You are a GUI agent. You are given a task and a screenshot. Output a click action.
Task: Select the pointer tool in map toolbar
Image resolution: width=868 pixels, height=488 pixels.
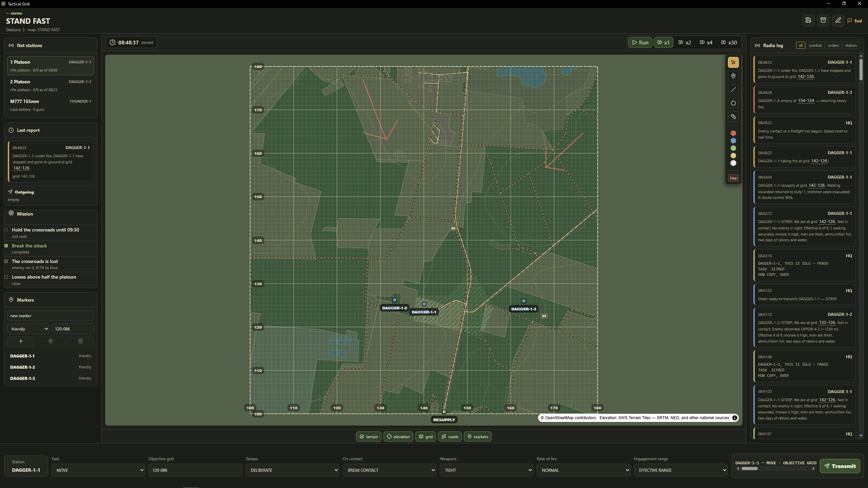click(733, 62)
